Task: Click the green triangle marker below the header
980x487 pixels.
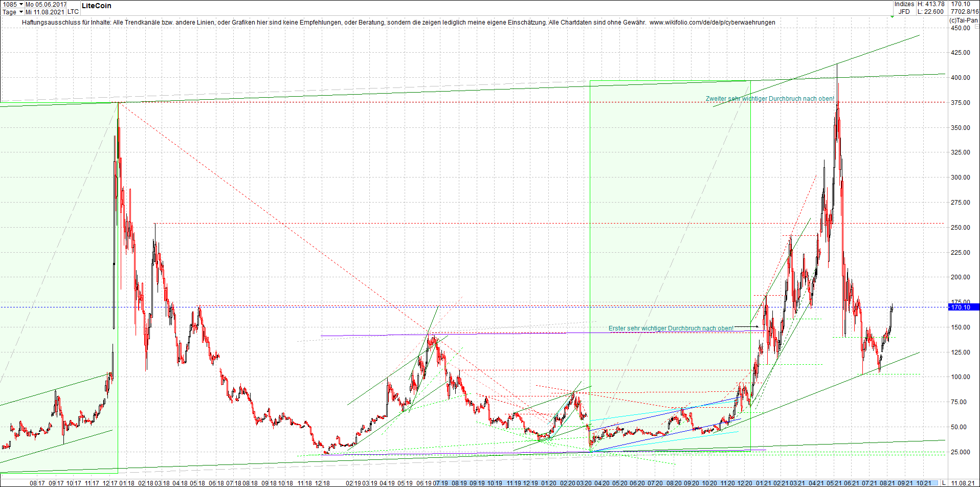Action: tap(892, 17)
